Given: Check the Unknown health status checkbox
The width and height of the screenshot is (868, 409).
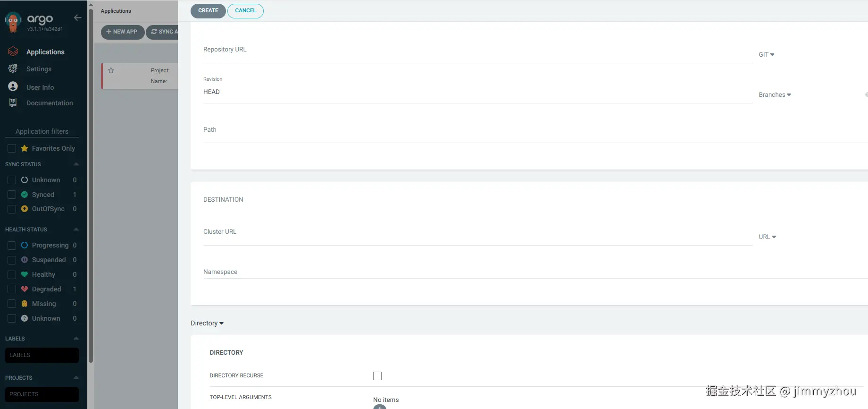Looking at the screenshot, I should [x=12, y=318].
